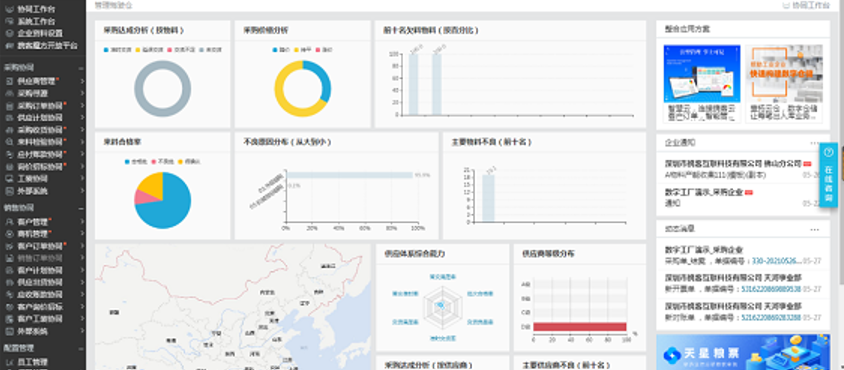
Task: Collapse the 销售协同 sidebar section
Action: pos(81,208)
